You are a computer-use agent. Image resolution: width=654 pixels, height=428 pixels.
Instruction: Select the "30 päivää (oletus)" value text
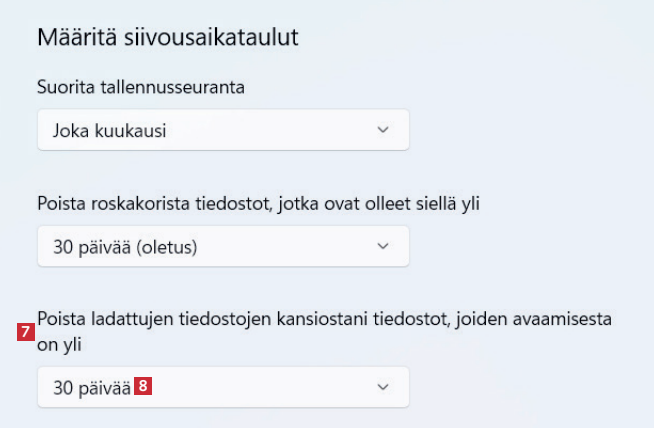pyautogui.click(x=124, y=246)
